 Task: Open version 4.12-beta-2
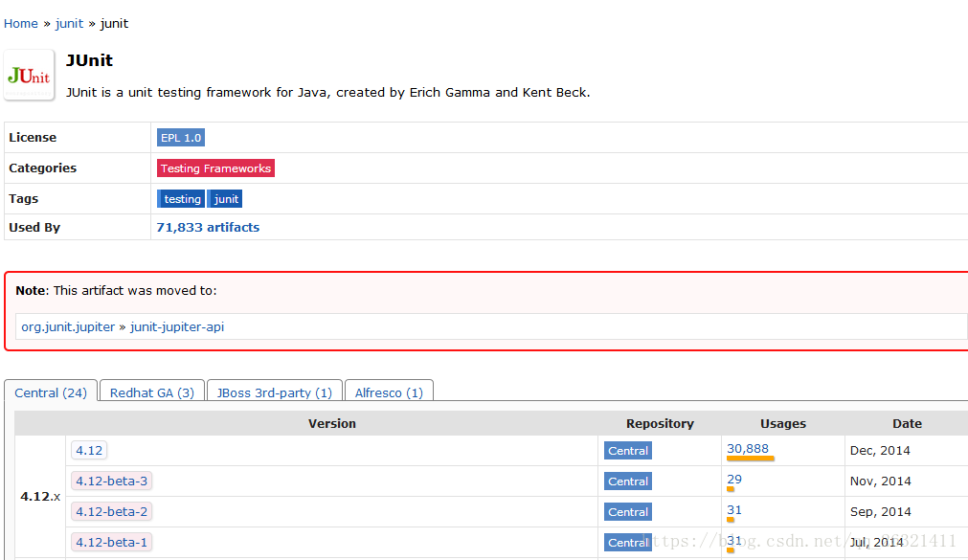[x=112, y=511]
